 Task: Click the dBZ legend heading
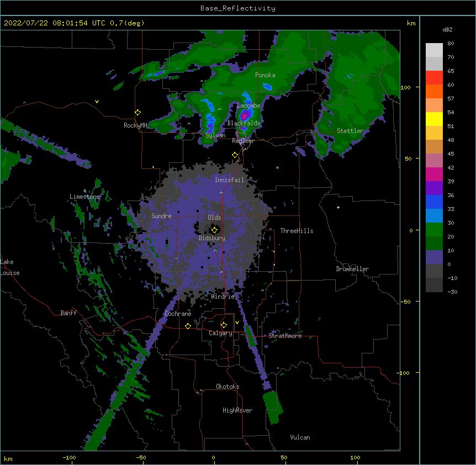point(447,29)
